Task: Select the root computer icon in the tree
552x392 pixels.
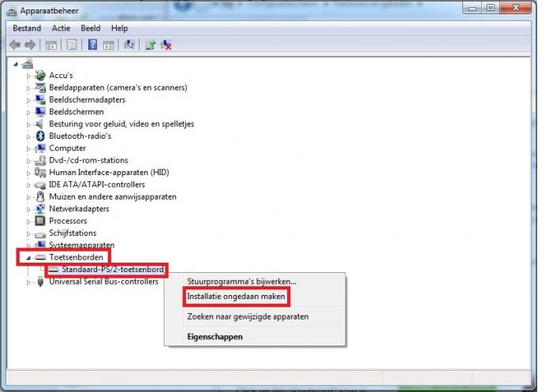Action: point(28,64)
